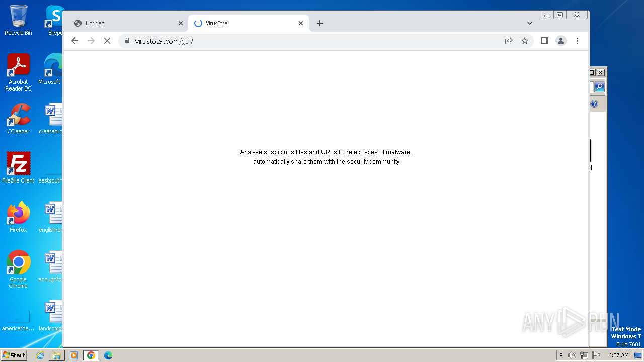Share this page using the share icon
Screen dimensions: 644x362
509,41
